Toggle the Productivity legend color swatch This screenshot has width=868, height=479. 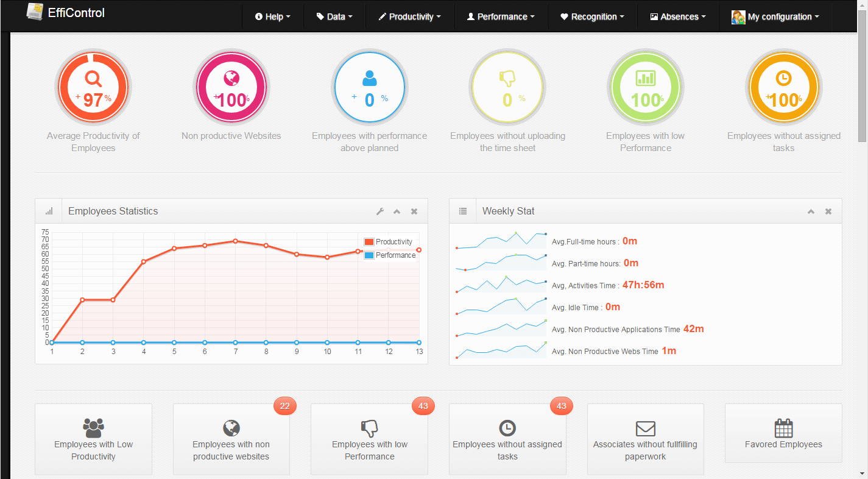tap(369, 242)
